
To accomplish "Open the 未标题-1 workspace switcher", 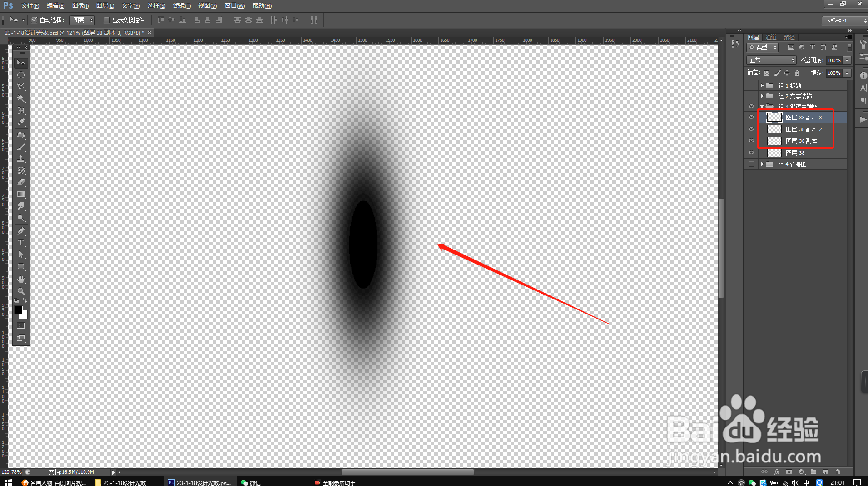I will click(845, 20).
